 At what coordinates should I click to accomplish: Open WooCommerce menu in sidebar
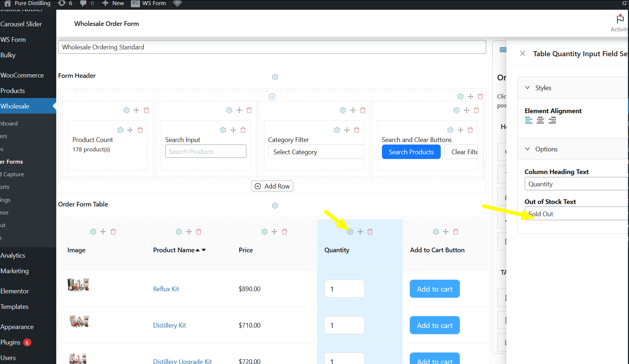pos(22,75)
